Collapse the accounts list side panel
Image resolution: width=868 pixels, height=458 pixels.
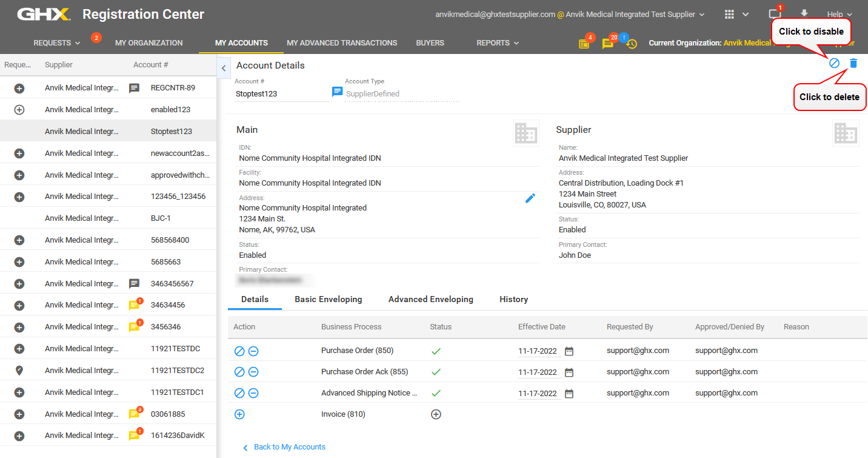coord(223,69)
